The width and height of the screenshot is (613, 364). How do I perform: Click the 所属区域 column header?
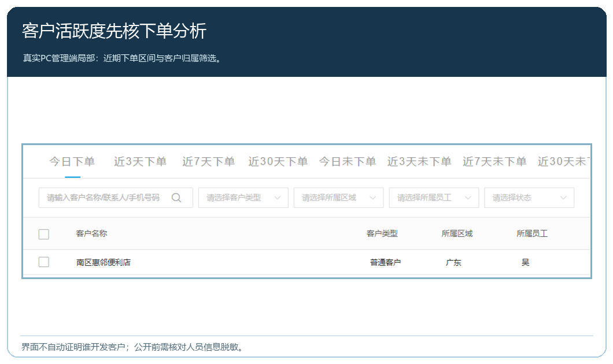[457, 233]
